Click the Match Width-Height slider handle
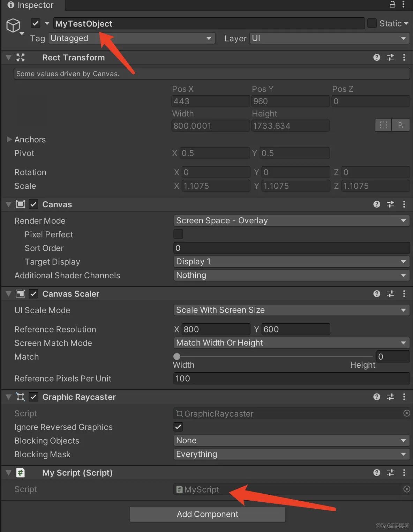Viewport: 413px width, 532px height. [x=177, y=356]
